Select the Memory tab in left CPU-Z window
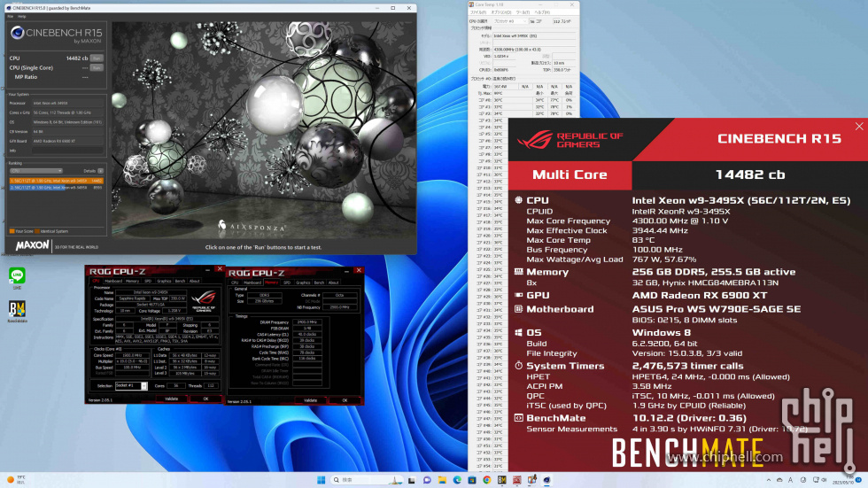Screen dimensions: 868x488 pyautogui.click(x=132, y=281)
